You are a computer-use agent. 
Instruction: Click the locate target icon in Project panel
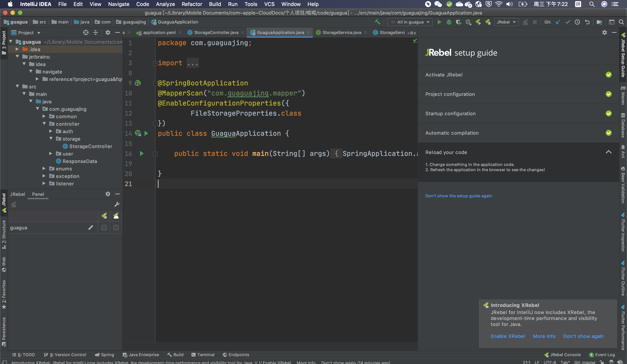(x=86, y=33)
